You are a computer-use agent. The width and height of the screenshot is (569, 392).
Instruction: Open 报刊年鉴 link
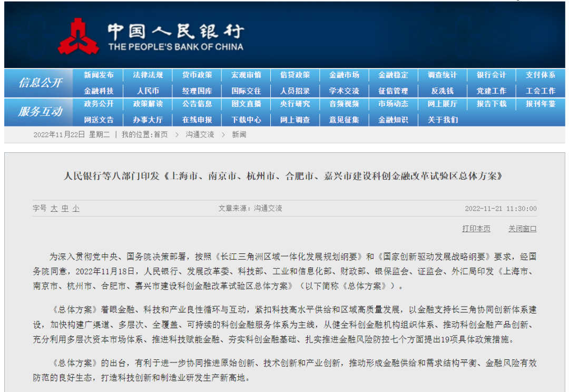tap(541, 104)
